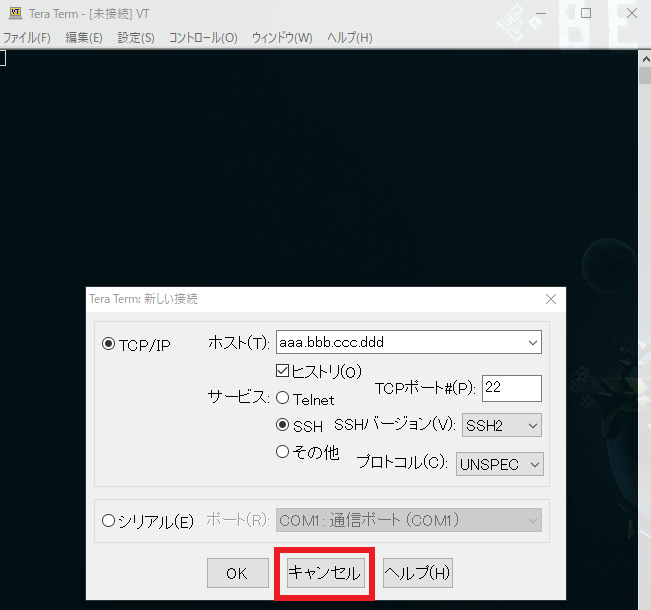651x610 pixels.
Task: Click the Tera Term VT title bar icon
Action: pos(15,12)
